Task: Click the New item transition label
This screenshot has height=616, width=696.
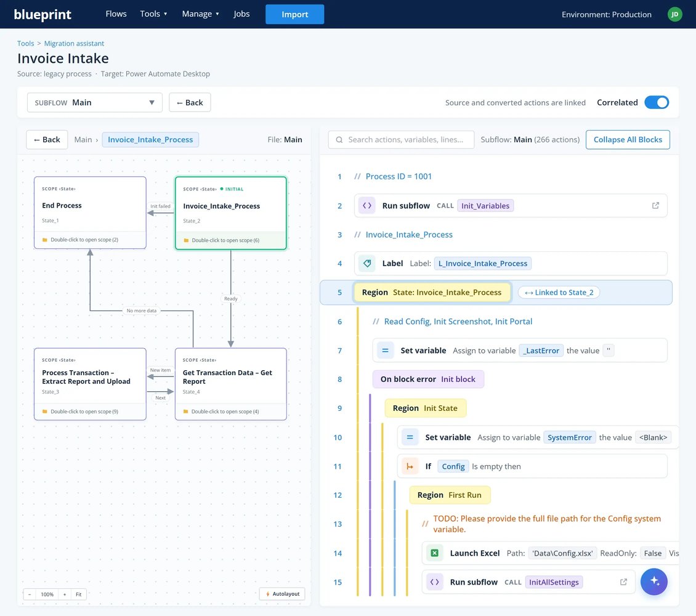Action: [x=160, y=370]
